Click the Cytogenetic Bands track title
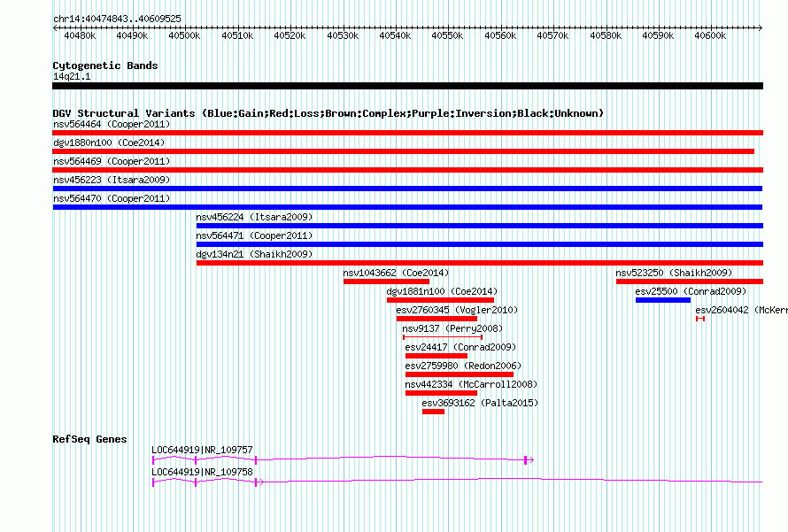 click(105, 66)
